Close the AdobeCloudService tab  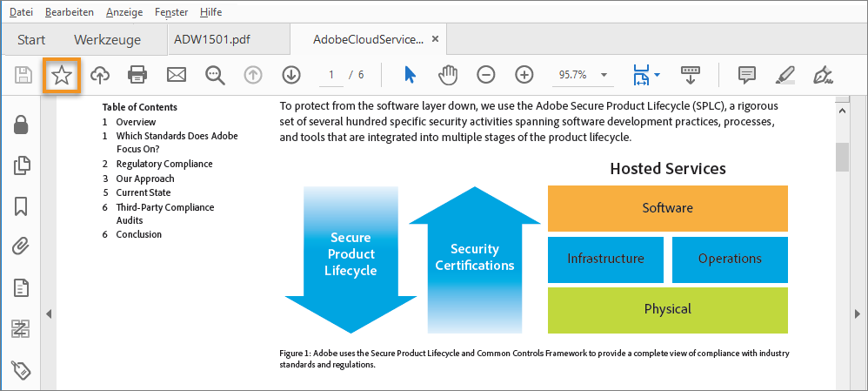(x=435, y=39)
